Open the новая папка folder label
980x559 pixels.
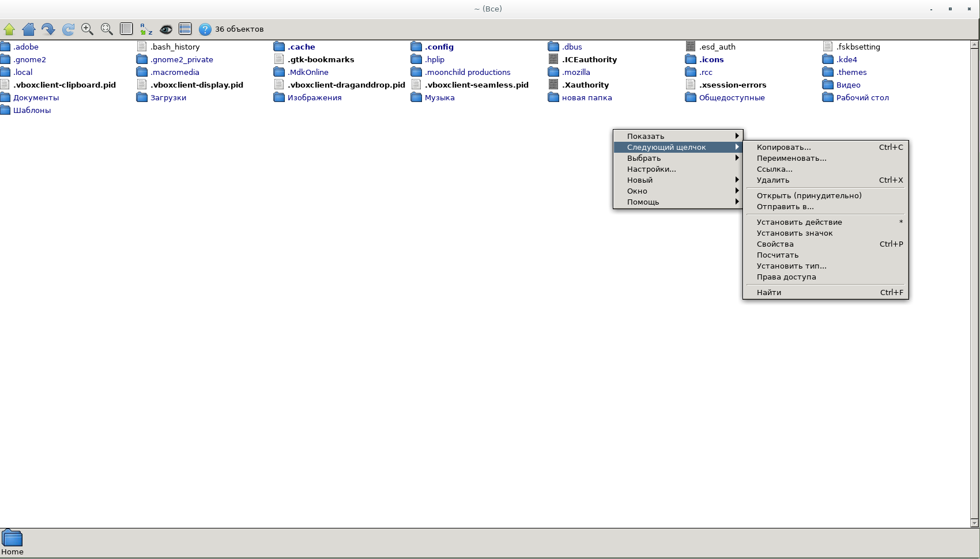click(587, 98)
